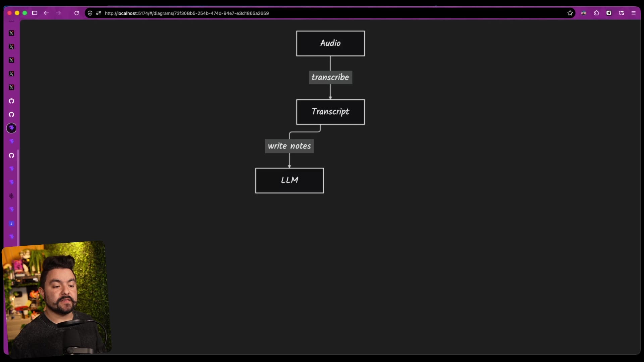The height and width of the screenshot is (362, 644).
Task: Switch to the dark knot-logo tab
Action: pyautogui.click(x=11, y=196)
